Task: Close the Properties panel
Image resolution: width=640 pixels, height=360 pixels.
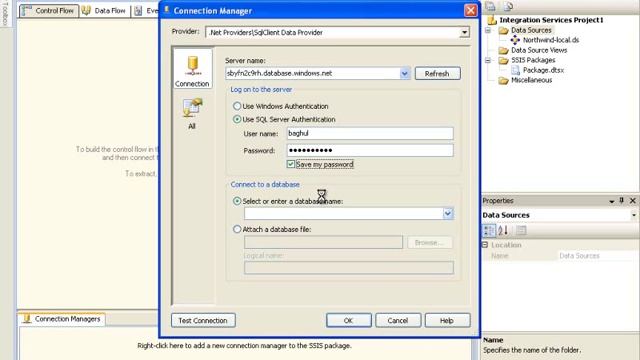Action: coord(633,200)
